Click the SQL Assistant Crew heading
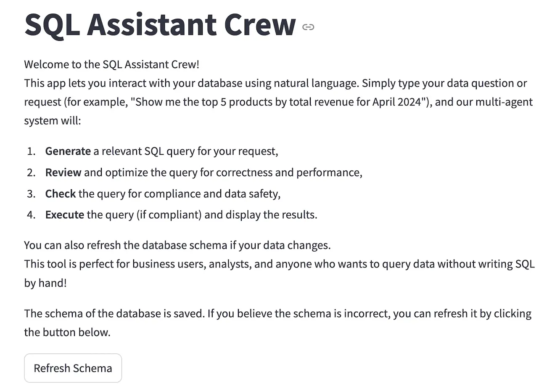The height and width of the screenshot is (392, 560). pyautogui.click(x=159, y=25)
